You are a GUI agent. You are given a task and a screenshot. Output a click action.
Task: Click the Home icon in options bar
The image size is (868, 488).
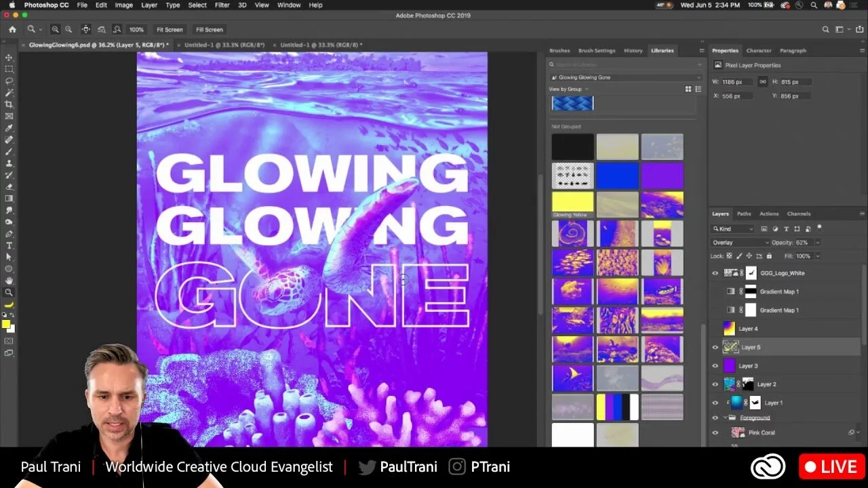12,29
